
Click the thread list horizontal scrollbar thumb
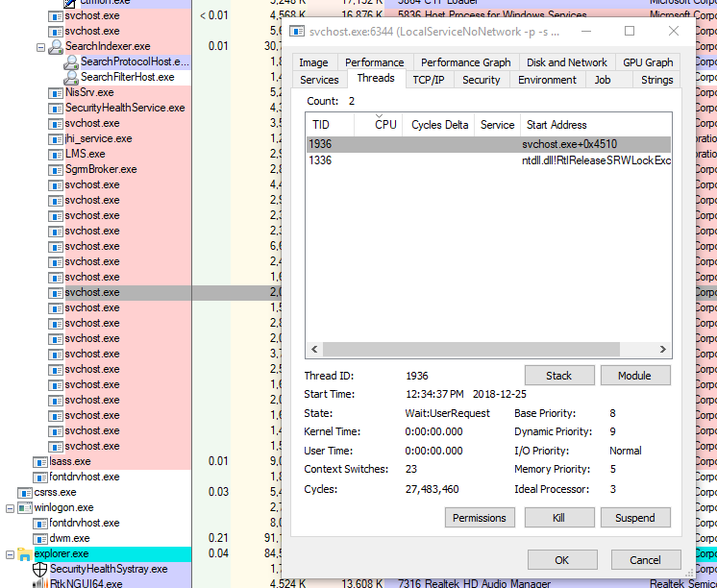click(471, 350)
